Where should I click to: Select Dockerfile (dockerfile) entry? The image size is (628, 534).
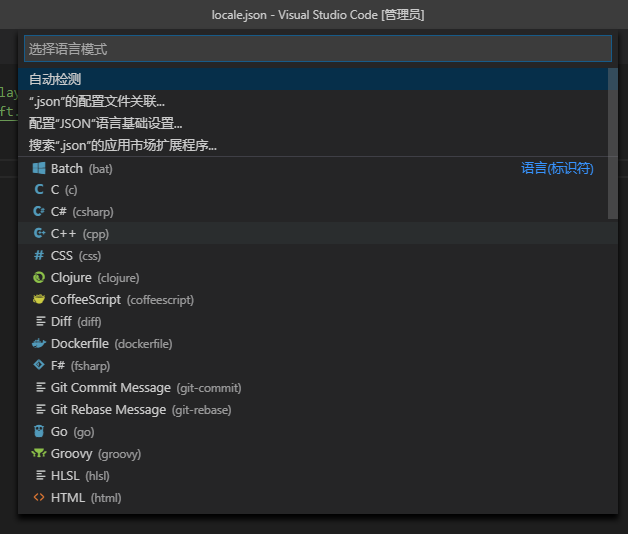click(318, 343)
